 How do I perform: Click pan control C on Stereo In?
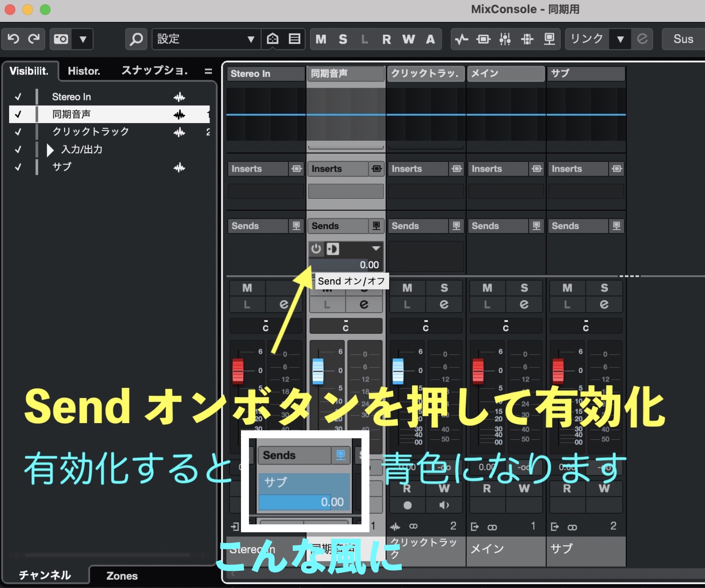266,325
